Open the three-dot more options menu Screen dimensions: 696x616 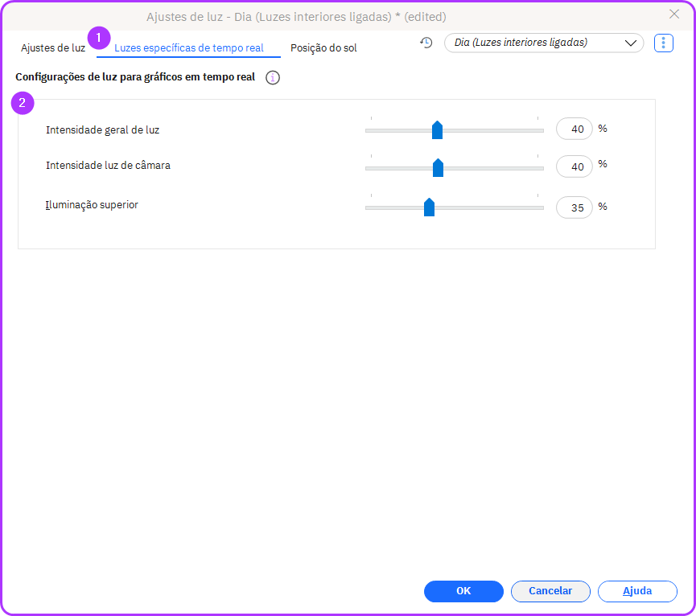(x=663, y=43)
